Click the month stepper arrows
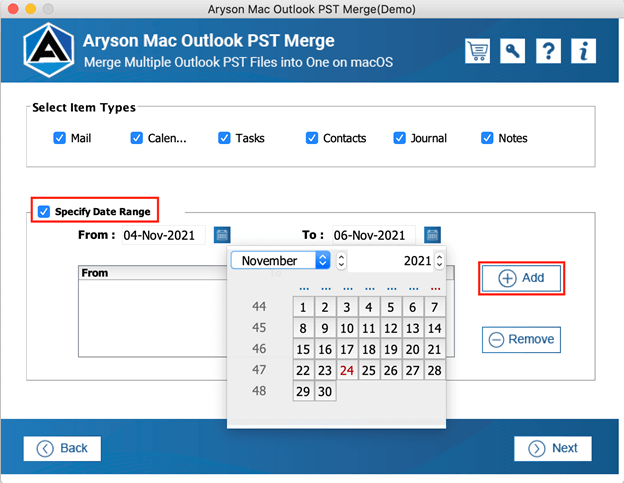Viewport: 624px width, 483px height. [x=341, y=261]
